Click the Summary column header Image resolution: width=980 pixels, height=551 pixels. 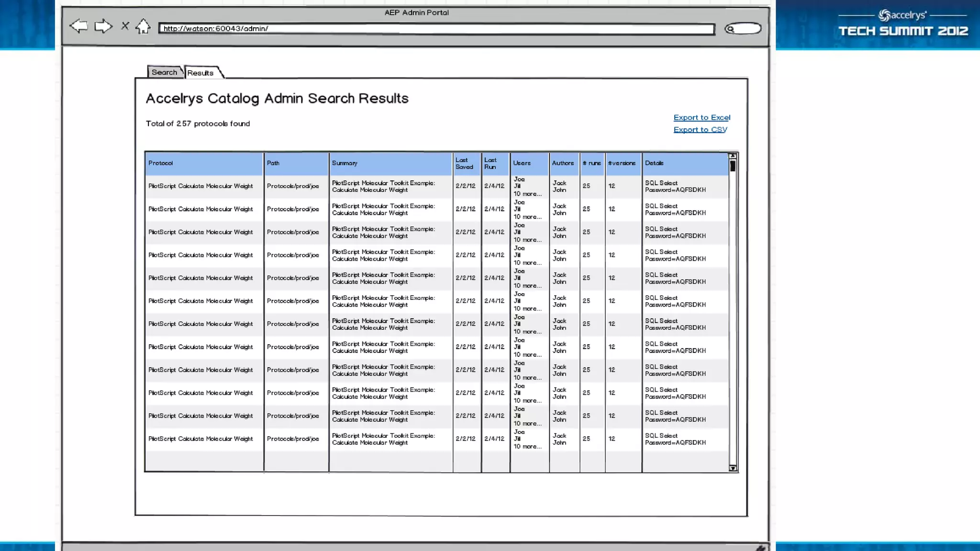coord(345,163)
